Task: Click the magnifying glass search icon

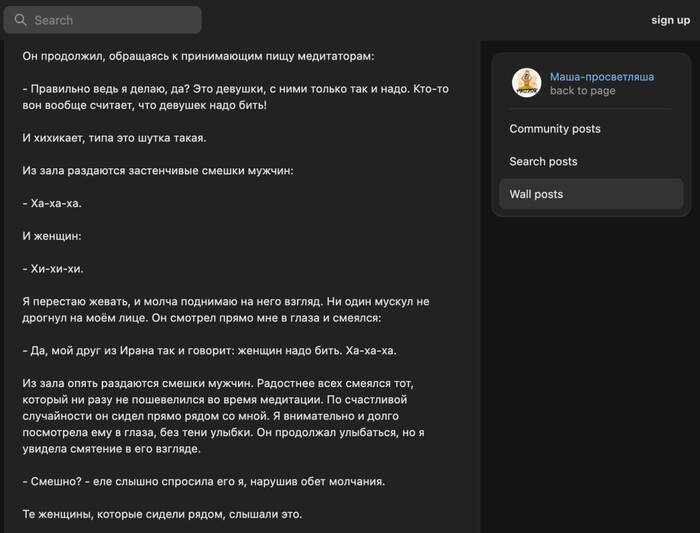Action: (x=20, y=20)
